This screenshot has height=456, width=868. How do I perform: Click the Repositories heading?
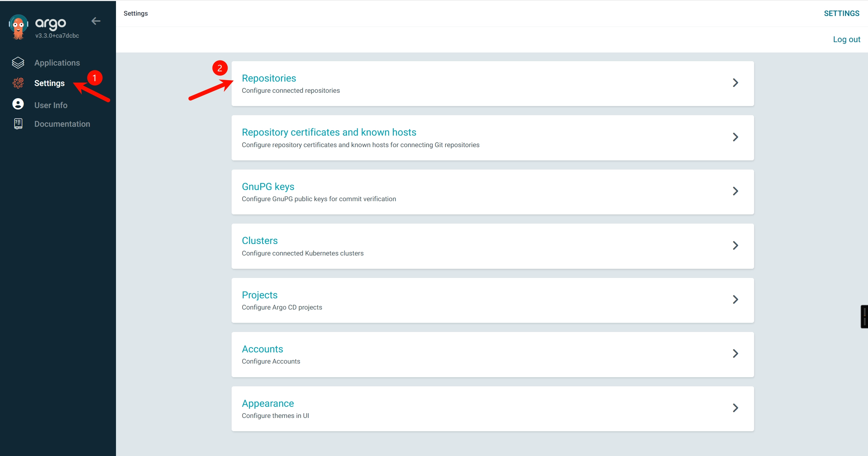(x=269, y=78)
